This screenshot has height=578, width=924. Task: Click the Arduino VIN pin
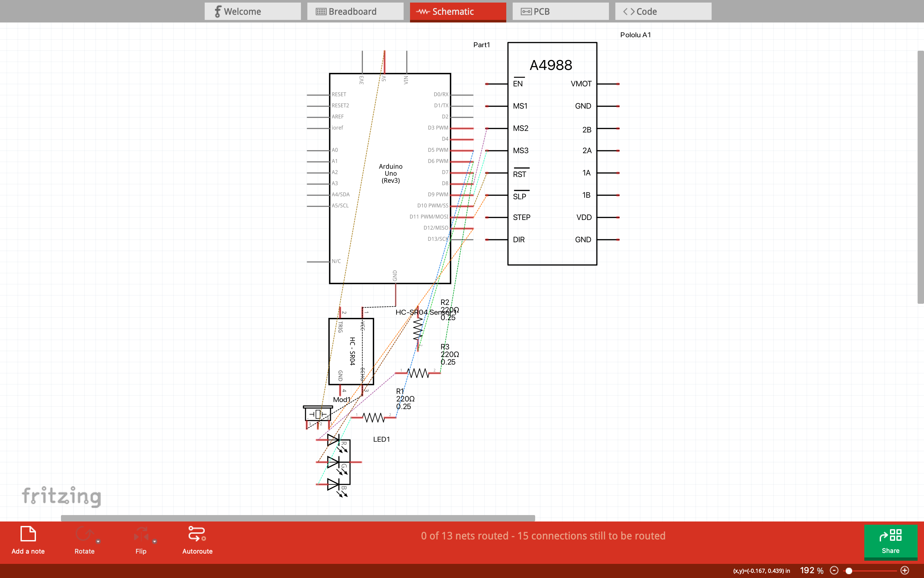(x=406, y=62)
